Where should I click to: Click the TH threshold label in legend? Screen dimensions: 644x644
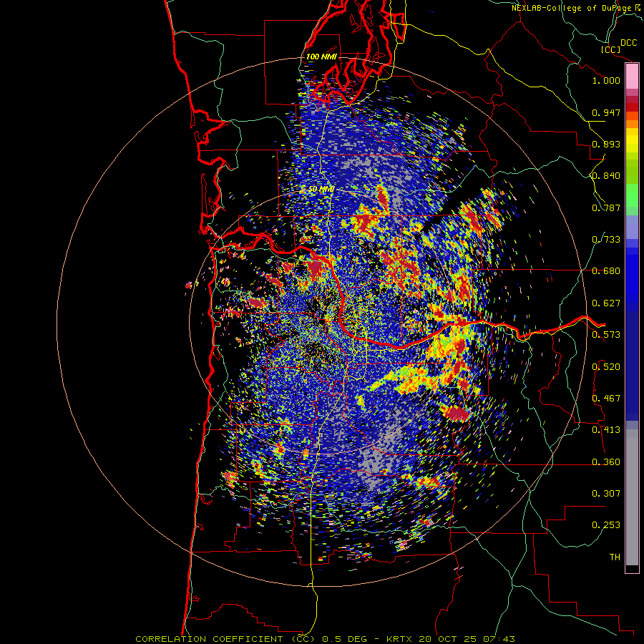point(615,557)
